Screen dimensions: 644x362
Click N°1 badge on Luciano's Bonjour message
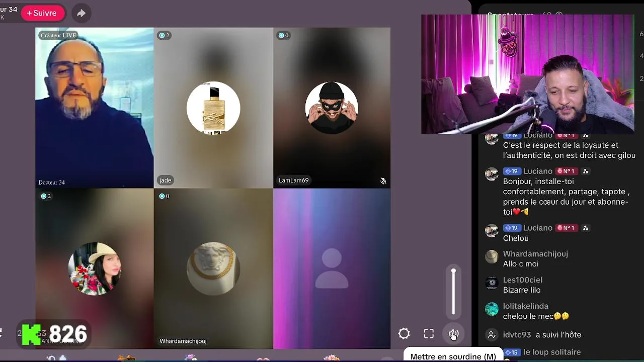coord(566,171)
